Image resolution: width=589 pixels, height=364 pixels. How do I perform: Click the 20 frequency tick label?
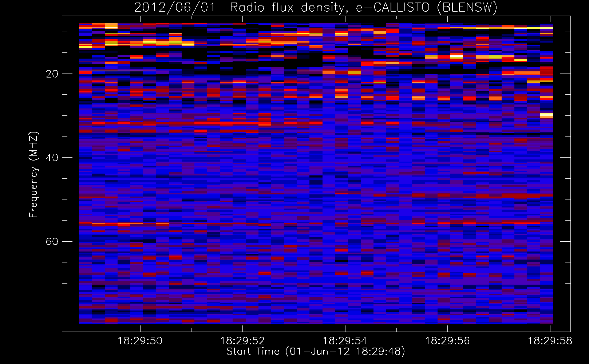click(x=52, y=74)
